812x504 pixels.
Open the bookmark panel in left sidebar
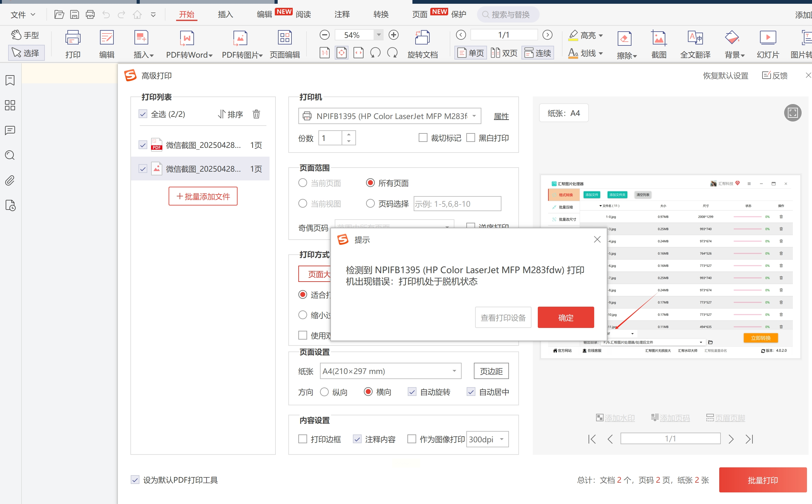click(x=10, y=80)
